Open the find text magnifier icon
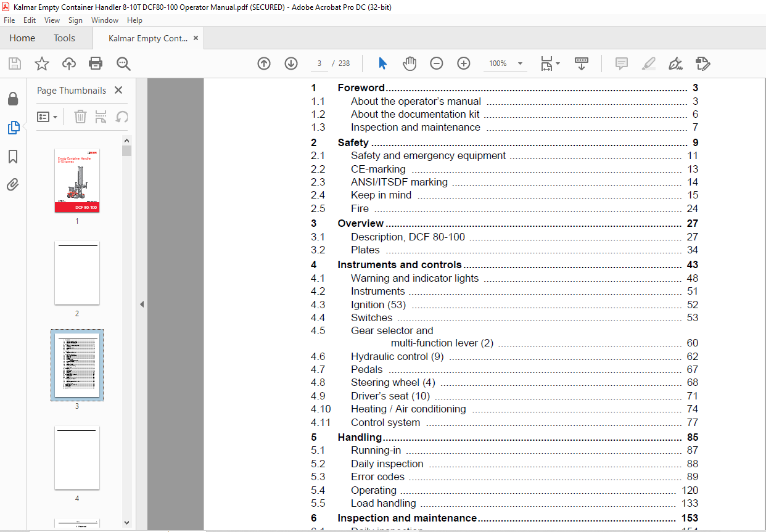 coord(123,63)
